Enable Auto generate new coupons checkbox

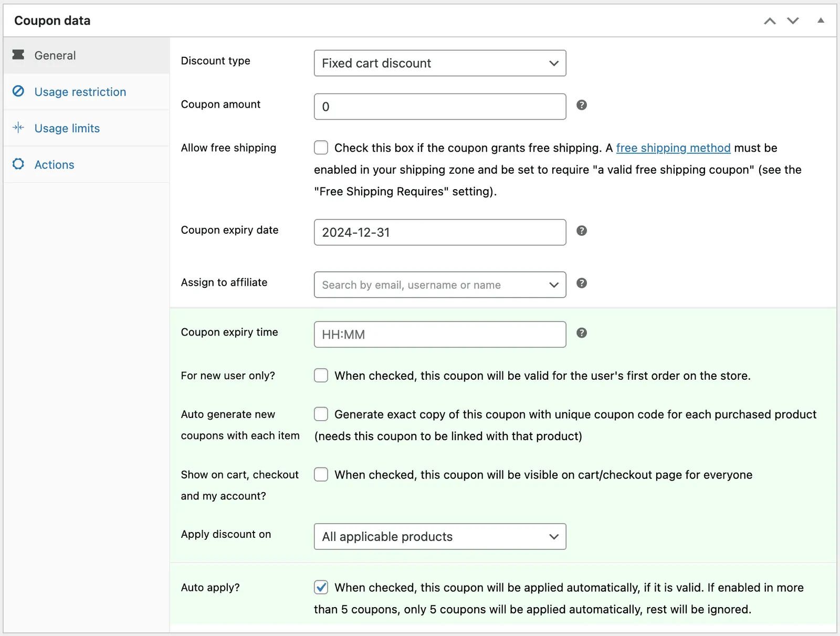point(321,414)
